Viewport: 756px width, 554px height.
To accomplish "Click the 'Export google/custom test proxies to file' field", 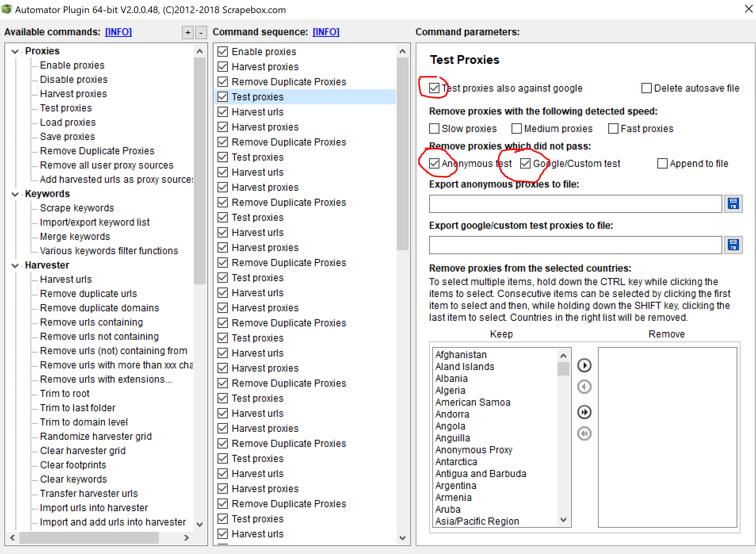I will (575, 245).
